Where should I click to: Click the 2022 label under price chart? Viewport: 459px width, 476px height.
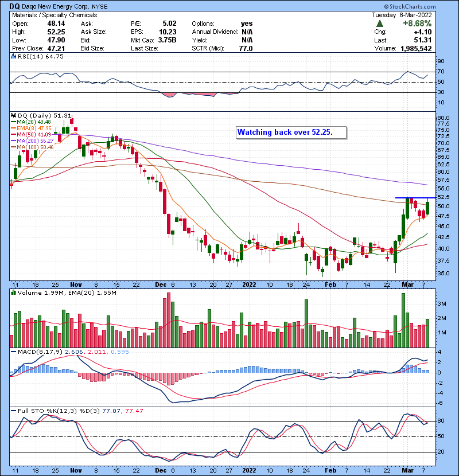point(249,285)
